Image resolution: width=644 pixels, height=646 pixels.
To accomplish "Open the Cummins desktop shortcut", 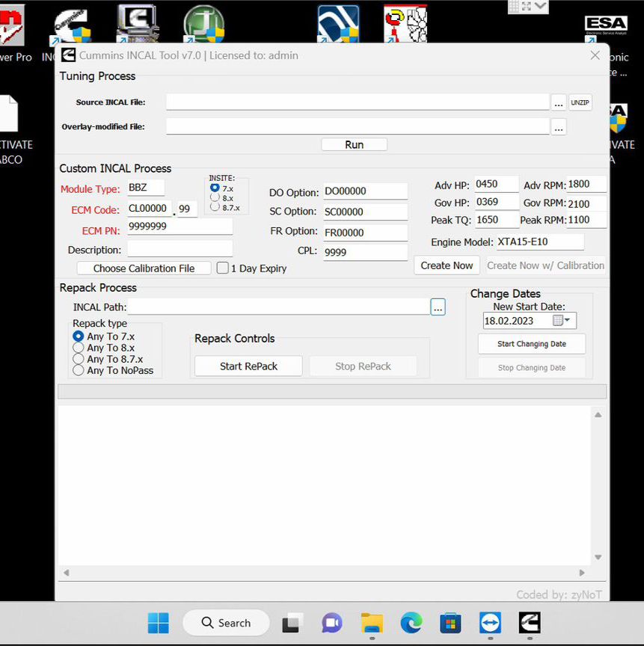I will [x=70, y=19].
